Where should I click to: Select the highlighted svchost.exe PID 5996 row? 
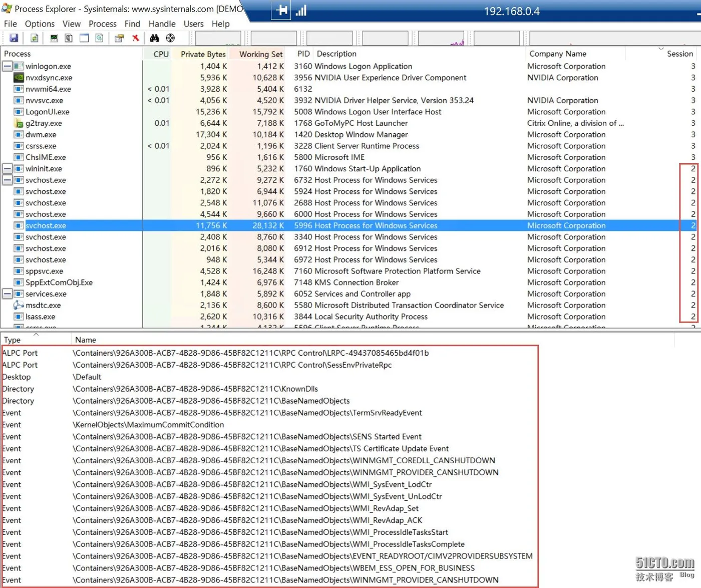coord(349,226)
